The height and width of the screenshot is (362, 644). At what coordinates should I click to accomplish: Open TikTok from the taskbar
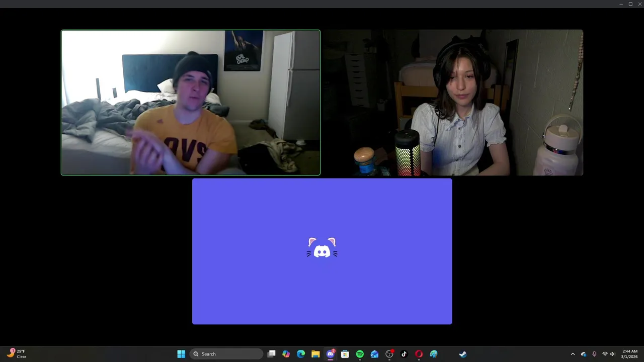[x=404, y=354]
